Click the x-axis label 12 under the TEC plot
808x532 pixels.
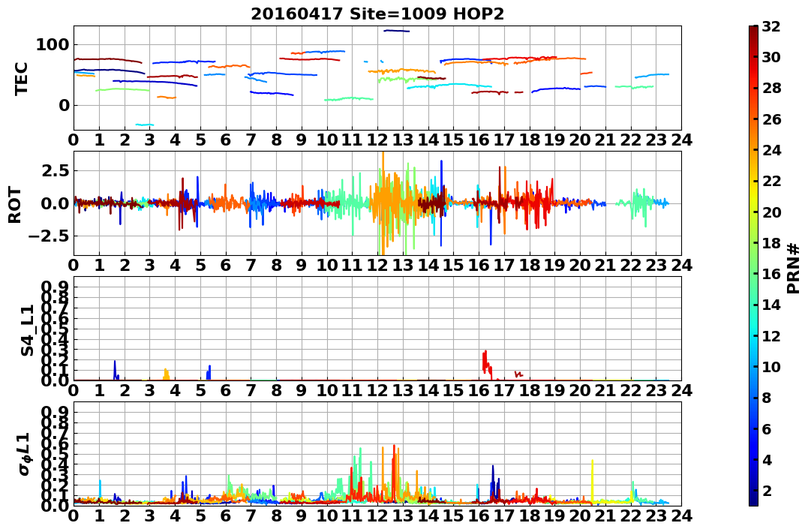[377, 140]
